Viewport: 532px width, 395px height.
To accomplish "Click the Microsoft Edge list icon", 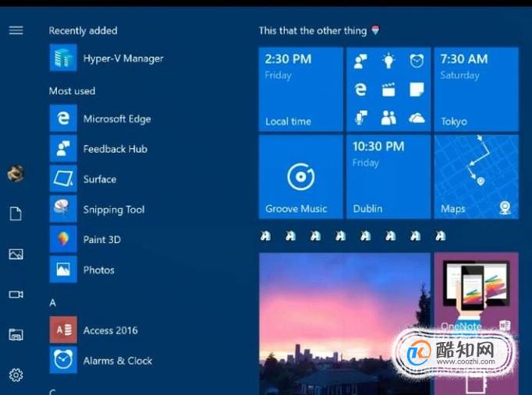I will click(63, 118).
